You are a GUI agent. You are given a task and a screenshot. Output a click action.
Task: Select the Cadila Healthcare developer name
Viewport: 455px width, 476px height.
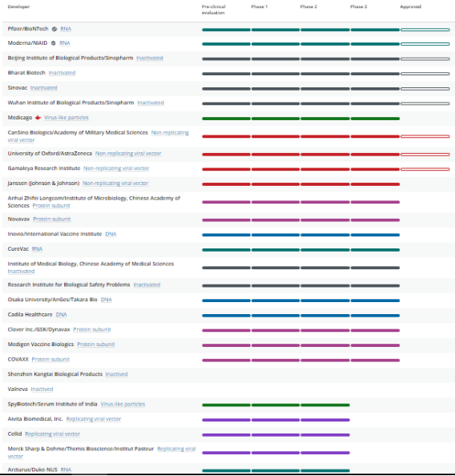pos(30,315)
